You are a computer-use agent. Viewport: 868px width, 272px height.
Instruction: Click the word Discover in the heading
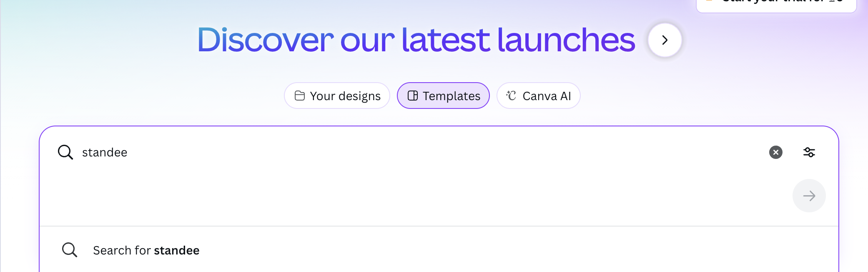[265, 40]
